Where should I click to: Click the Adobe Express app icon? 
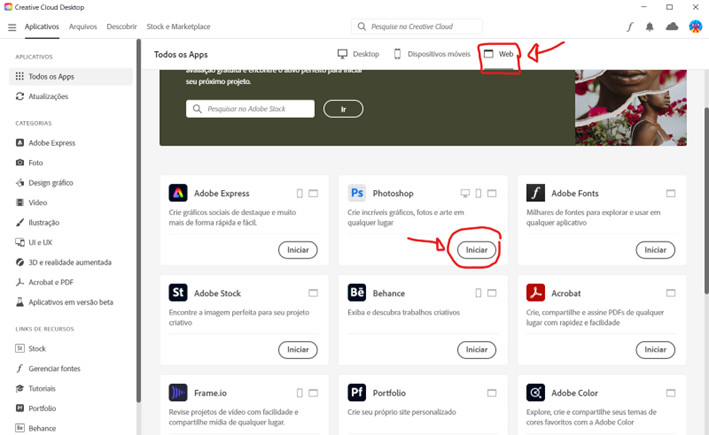coord(178,193)
